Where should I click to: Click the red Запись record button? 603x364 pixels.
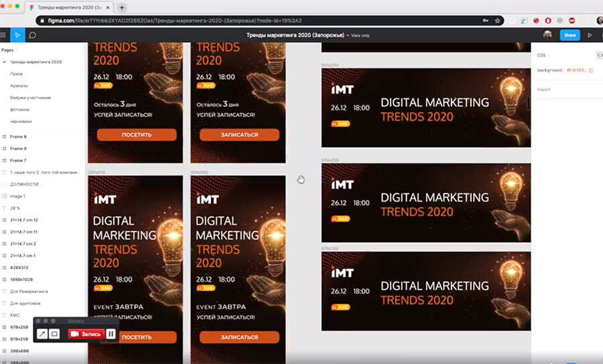point(86,334)
